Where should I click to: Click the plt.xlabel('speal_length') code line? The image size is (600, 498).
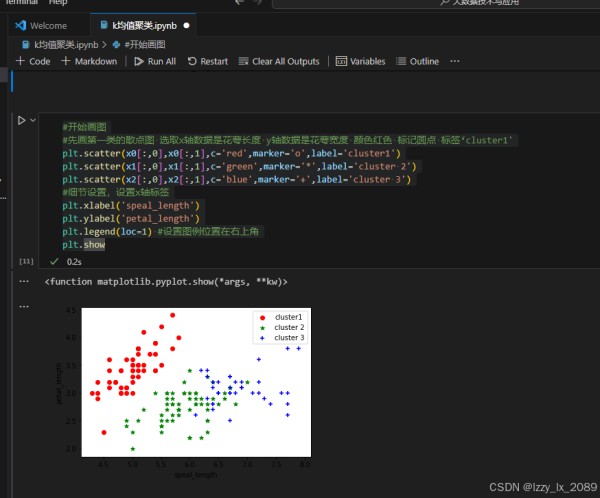(x=131, y=206)
